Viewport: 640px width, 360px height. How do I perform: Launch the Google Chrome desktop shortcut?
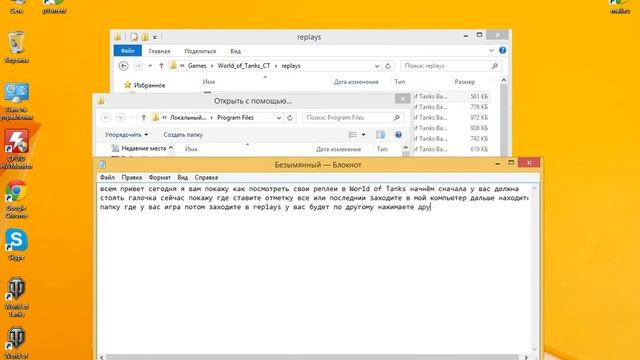(x=16, y=199)
